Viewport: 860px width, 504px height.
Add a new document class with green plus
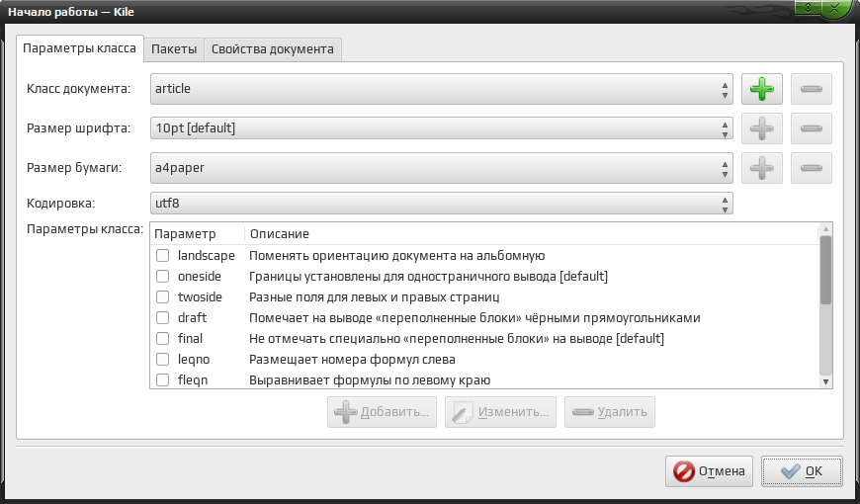click(x=762, y=89)
